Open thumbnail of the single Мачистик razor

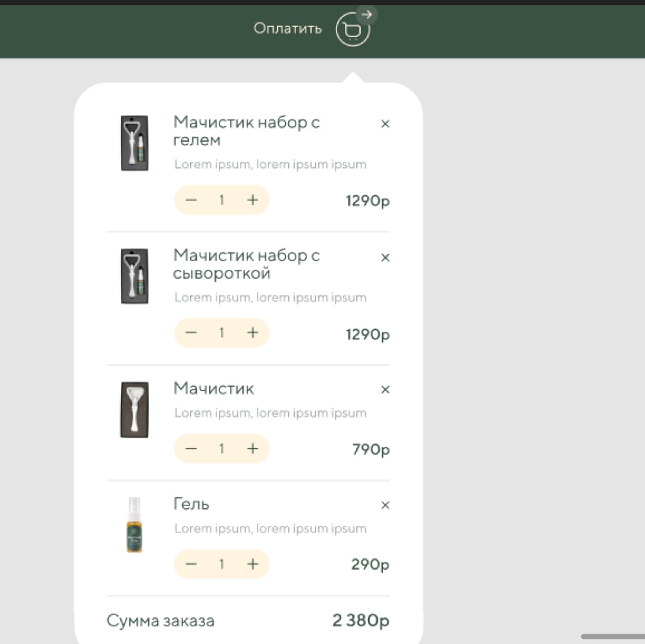coord(135,410)
